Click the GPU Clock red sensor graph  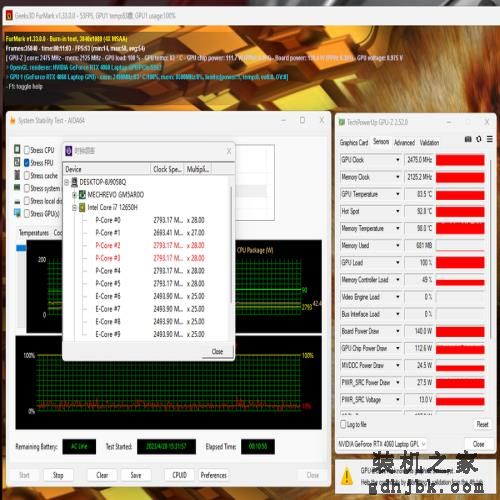click(x=460, y=160)
